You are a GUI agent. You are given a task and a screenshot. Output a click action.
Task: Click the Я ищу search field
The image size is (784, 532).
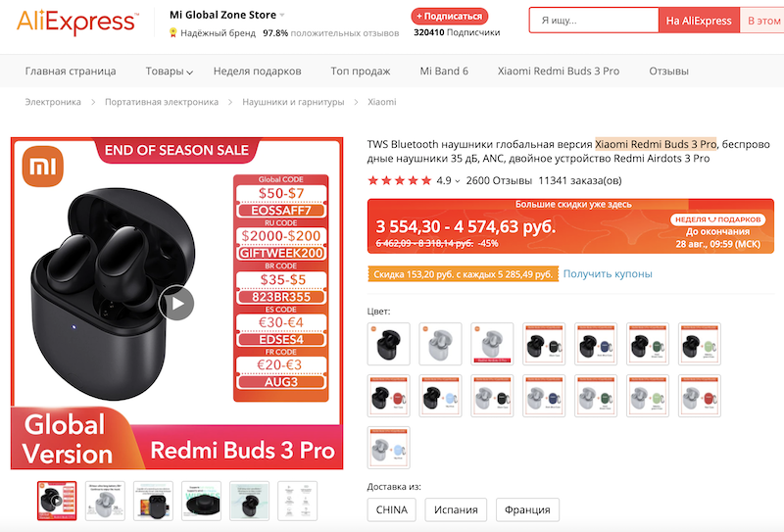coord(594,21)
